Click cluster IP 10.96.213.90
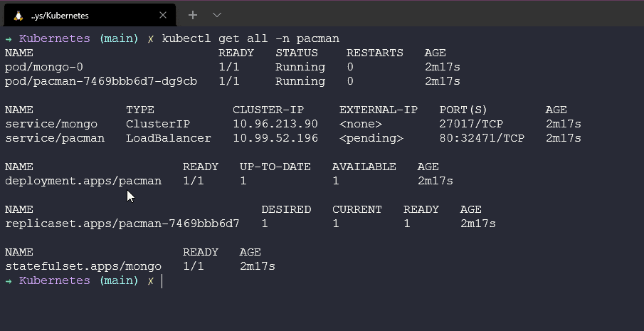 [275, 124]
